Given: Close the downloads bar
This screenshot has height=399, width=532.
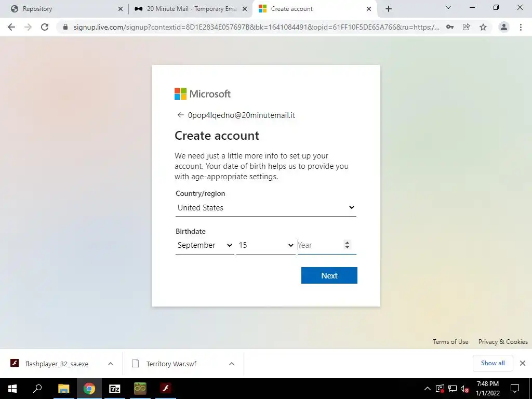Looking at the screenshot, I should (x=523, y=363).
